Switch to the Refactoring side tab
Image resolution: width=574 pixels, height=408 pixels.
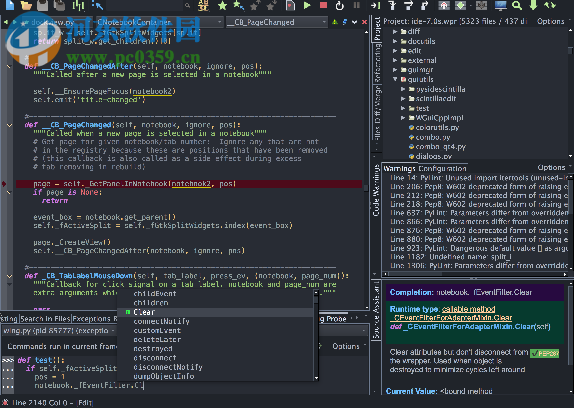click(x=377, y=62)
